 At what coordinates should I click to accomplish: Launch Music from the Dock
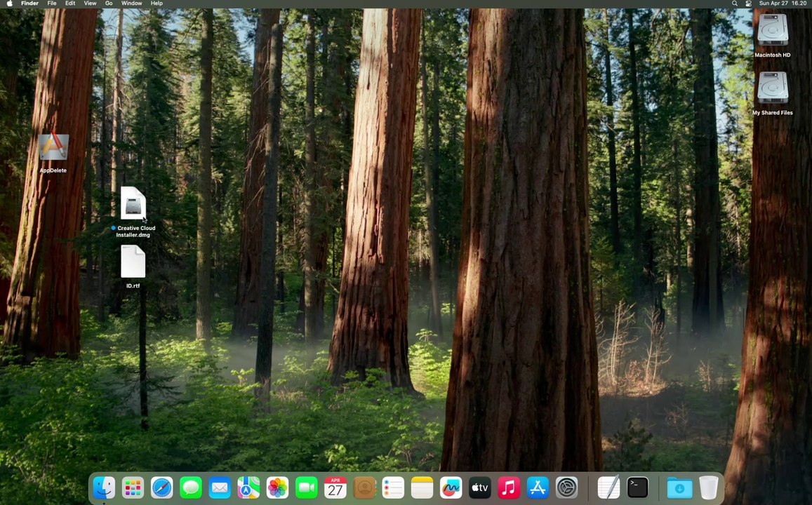(x=509, y=487)
